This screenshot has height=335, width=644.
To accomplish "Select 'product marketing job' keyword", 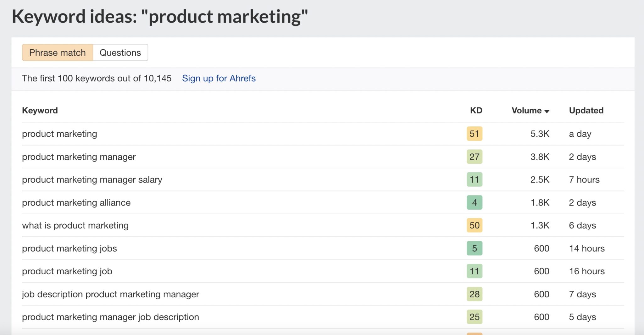I will [67, 272].
